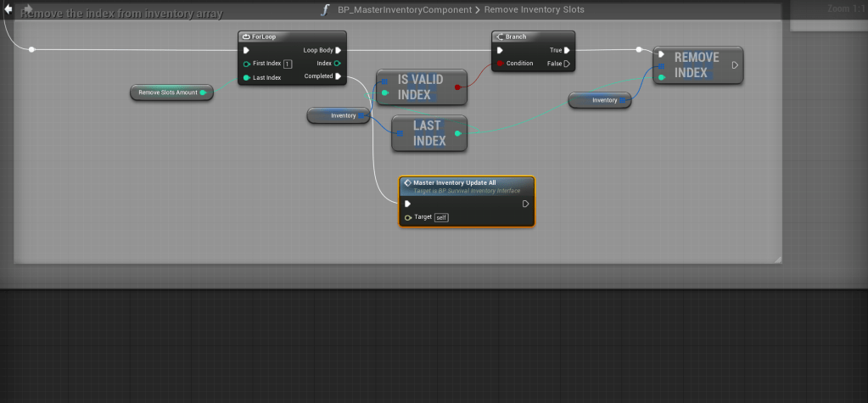Select the Last Index array node
Image resolution: width=868 pixels, height=403 pixels.
coord(428,133)
